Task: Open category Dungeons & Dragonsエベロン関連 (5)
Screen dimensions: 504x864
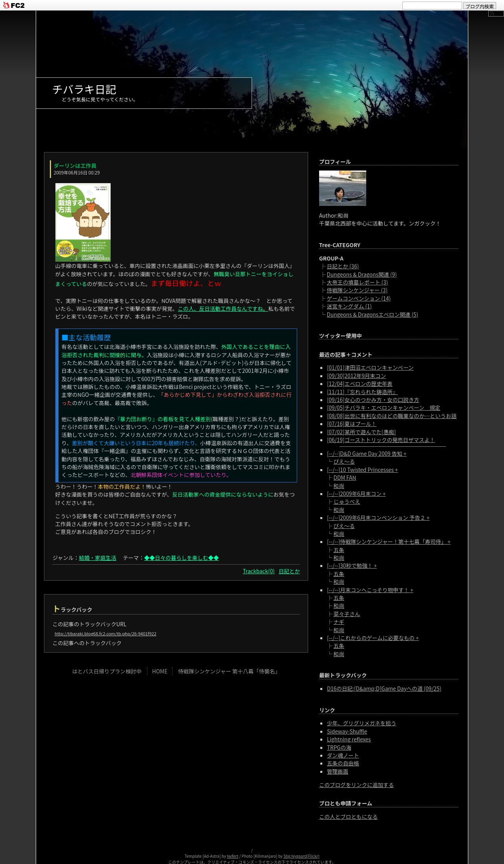Action: 372,315
